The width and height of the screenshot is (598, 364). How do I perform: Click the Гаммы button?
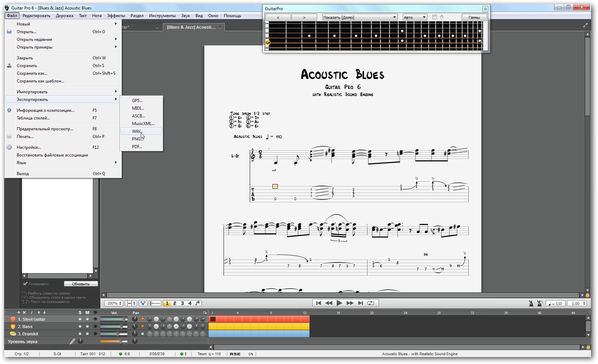pyautogui.click(x=474, y=17)
